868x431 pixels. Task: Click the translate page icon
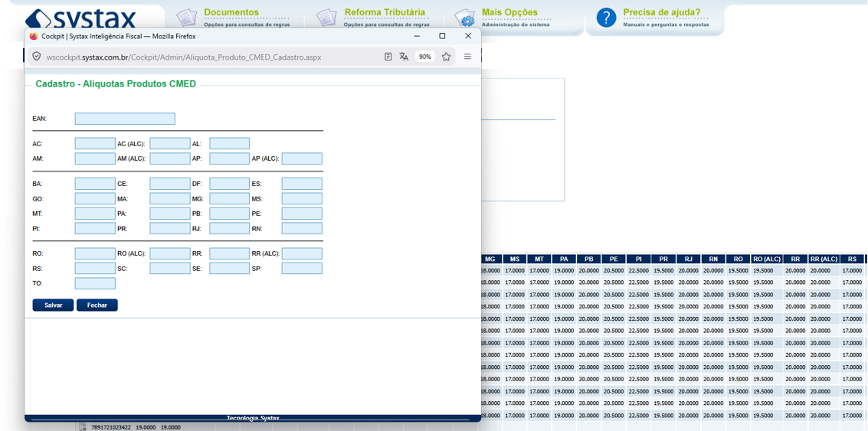[404, 57]
